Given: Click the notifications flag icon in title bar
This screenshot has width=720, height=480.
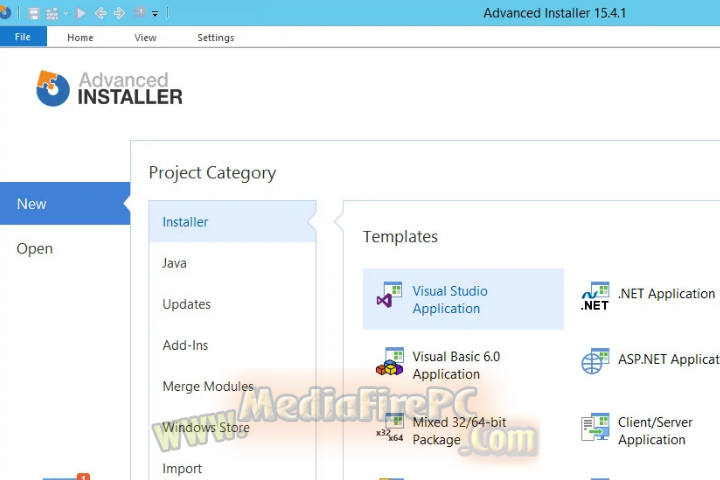Looking at the screenshot, I should 140,12.
